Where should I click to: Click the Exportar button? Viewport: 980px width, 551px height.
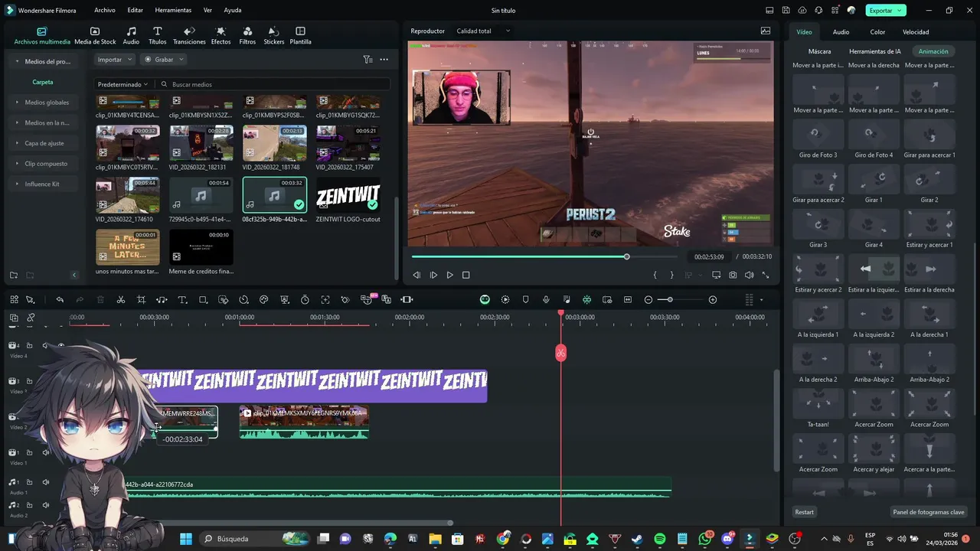point(886,11)
